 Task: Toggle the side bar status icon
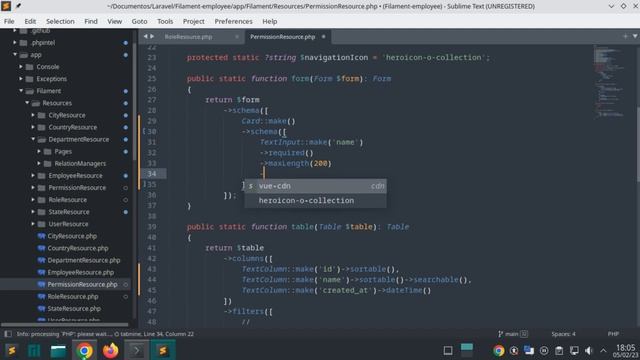8,334
